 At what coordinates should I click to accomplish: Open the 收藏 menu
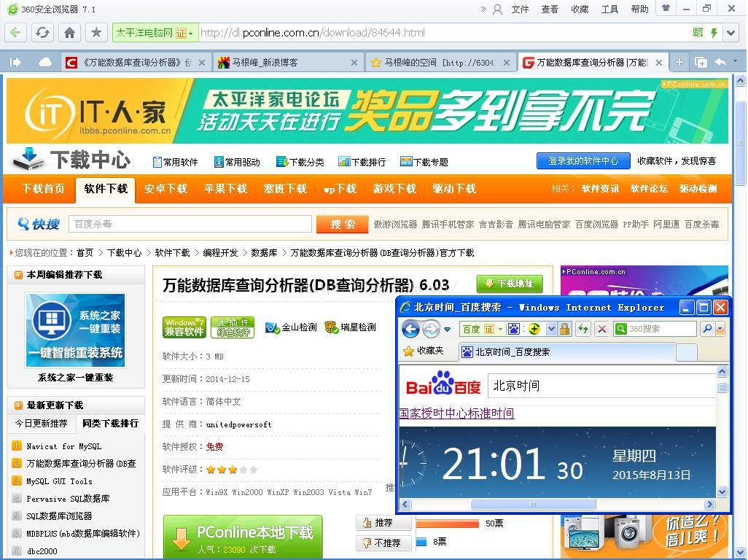(x=580, y=9)
